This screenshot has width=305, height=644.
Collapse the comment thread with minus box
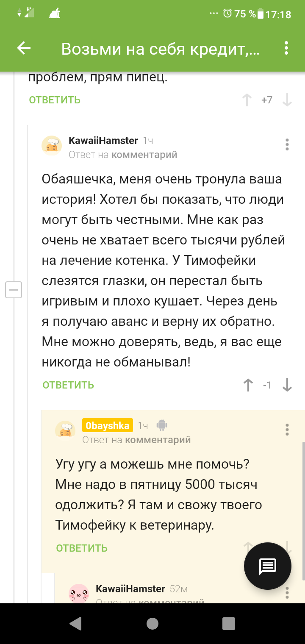pos(14,290)
